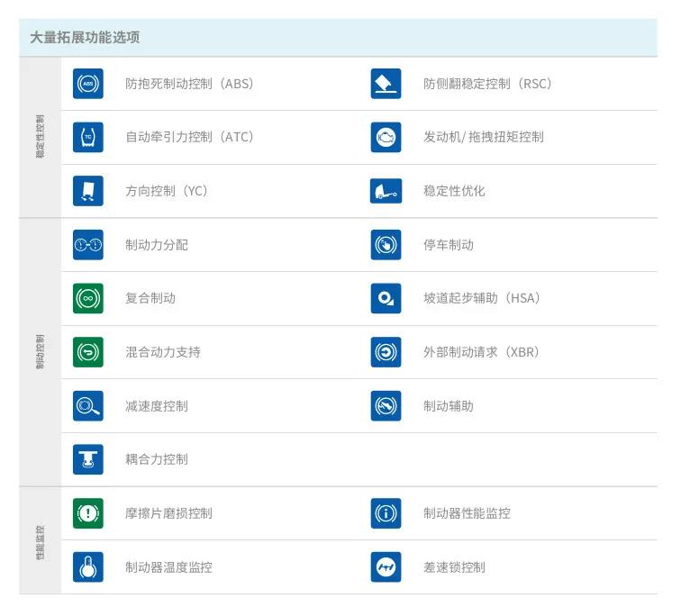Select the 性能监控 category sidebar
The image size is (681, 616).
pos(41,540)
